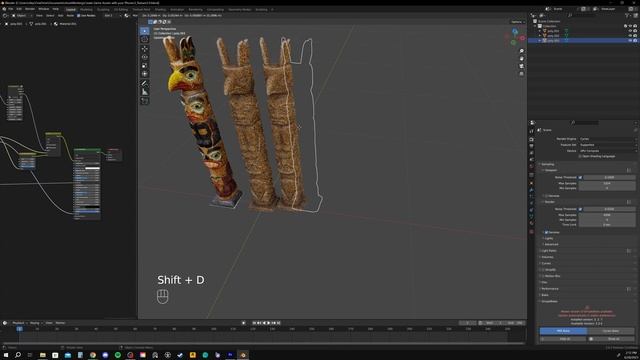
Task: Adjust Viewport Noise Threshold value field
Action: (x=609, y=178)
